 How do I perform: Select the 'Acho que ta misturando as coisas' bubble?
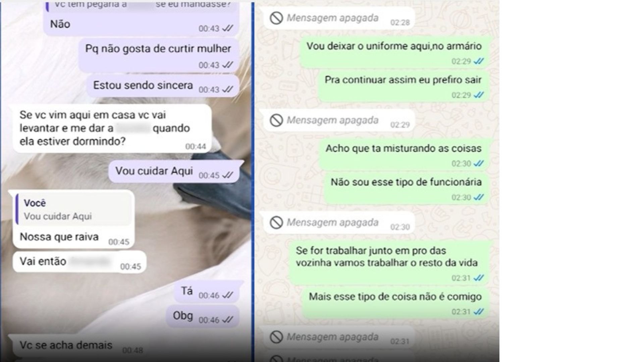(404, 155)
